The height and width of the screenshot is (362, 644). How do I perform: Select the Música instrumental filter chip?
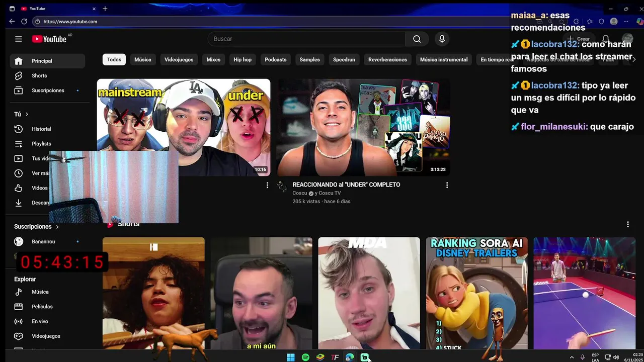444,59
